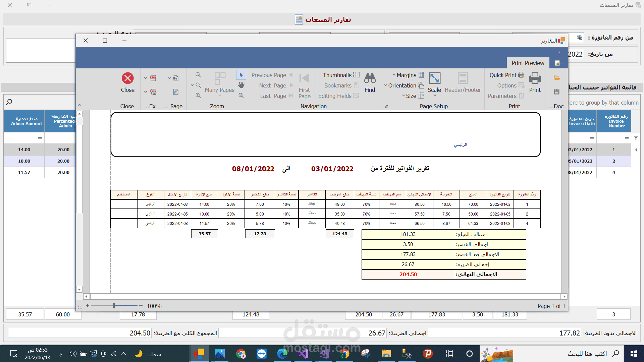Viewport: 644px width, 362px height.
Task: Click the Open document folder icon
Action: (x=557, y=78)
